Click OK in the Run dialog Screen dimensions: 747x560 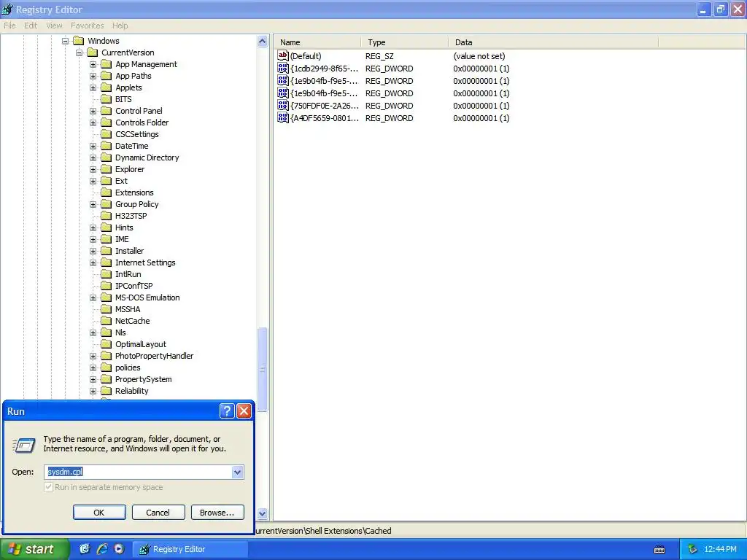(x=99, y=513)
